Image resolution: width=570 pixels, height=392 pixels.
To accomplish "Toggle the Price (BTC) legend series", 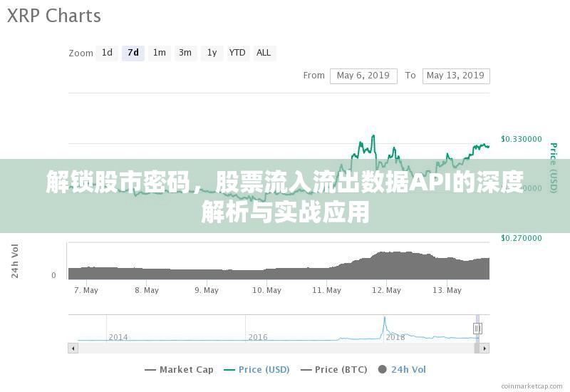I will point(334,370).
